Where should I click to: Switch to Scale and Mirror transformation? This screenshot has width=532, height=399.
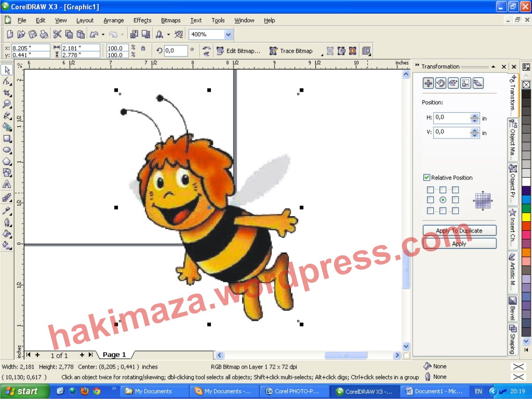click(453, 83)
